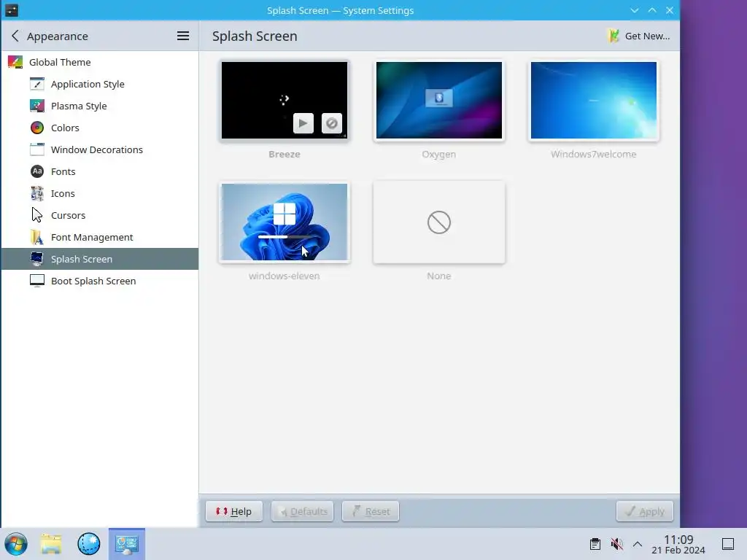Click the Colors wheel icon
747x560 pixels.
(x=37, y=128)
